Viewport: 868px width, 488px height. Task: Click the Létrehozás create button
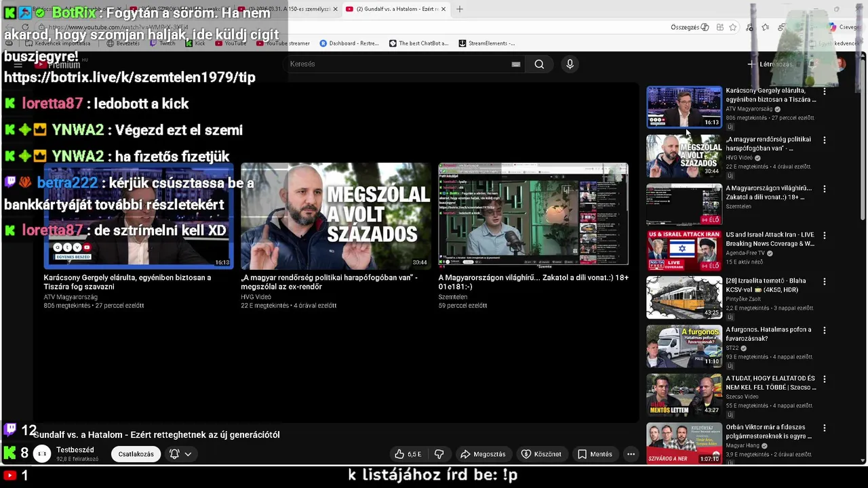(x=770, y=64)
